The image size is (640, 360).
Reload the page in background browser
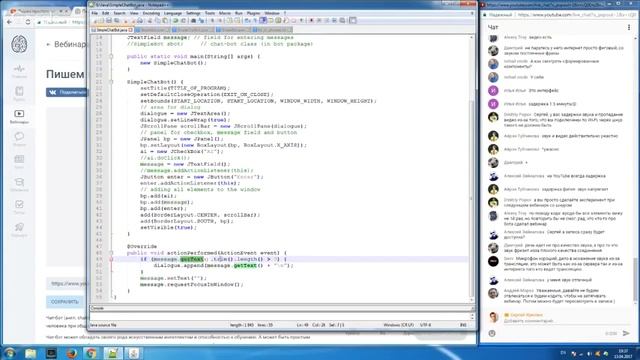(x=28, y=22)
